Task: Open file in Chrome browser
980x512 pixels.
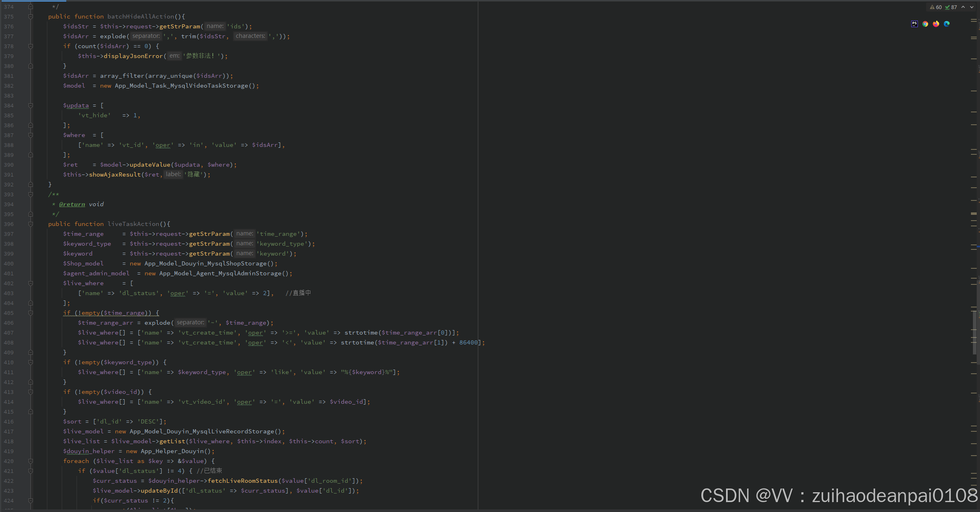Action: [x=925, y=24]
